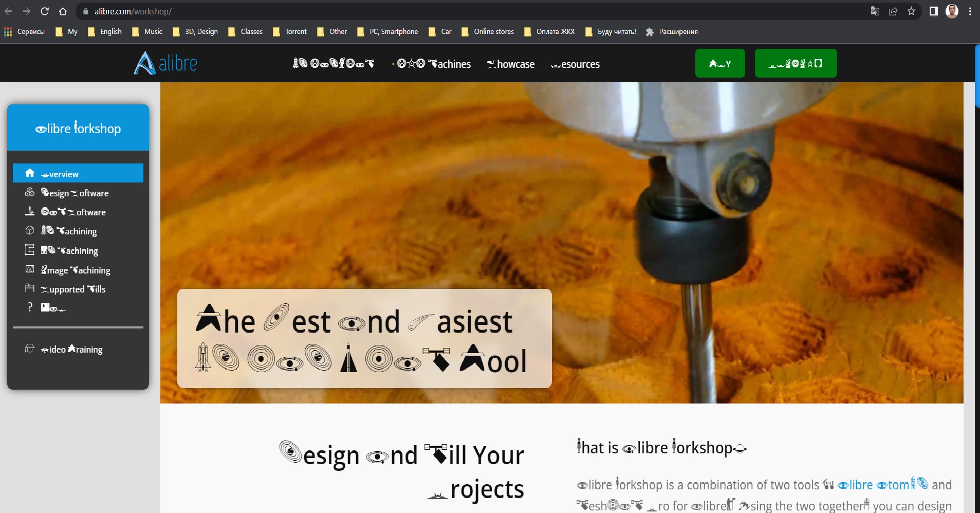980x513 pixels.
Task: Open the Video Training sidebar entry
Action: [78, 349]
